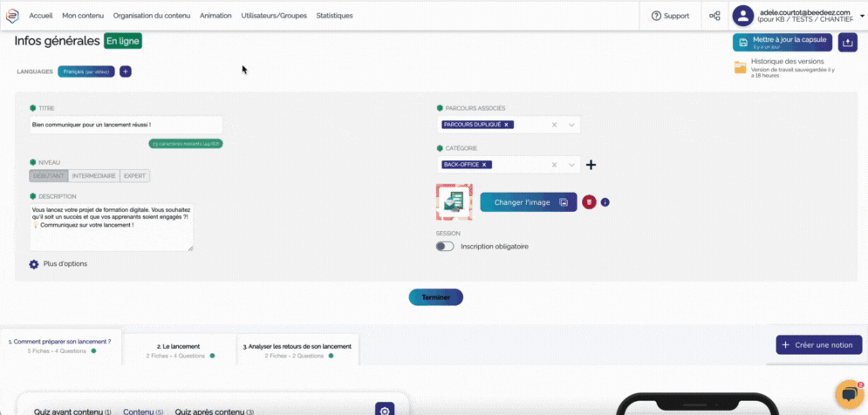The height and width of the screenshot is (415, 868).
Task: Click the red delete image trash icon
Action: (x=589, y=202)
